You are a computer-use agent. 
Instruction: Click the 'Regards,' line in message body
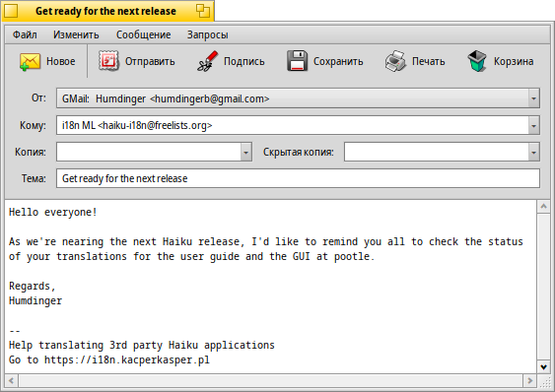pos(33,286)
